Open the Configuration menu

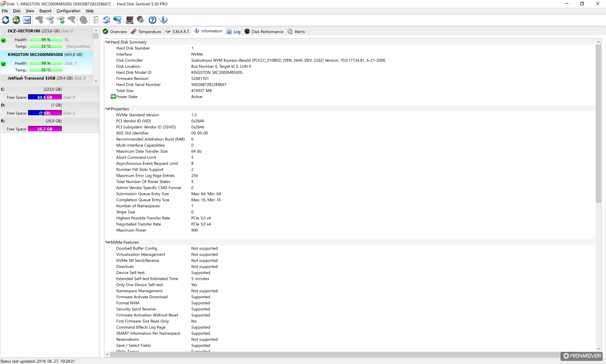[x=68, y=11]
